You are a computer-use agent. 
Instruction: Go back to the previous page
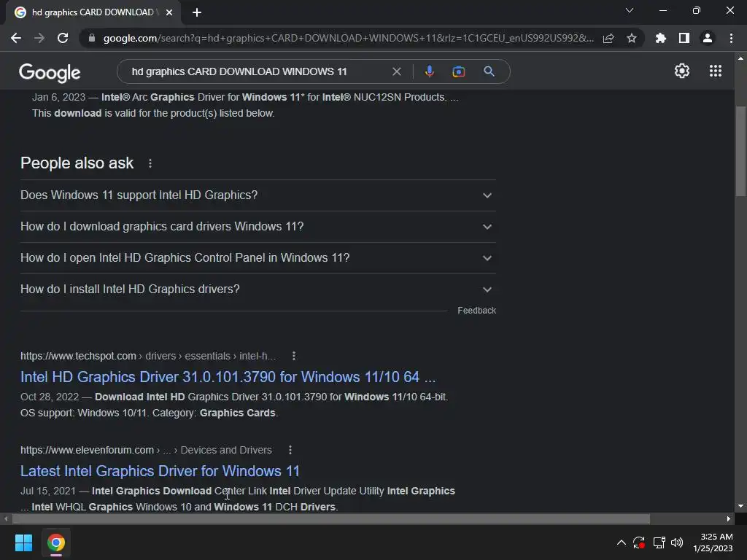[16, 38]
